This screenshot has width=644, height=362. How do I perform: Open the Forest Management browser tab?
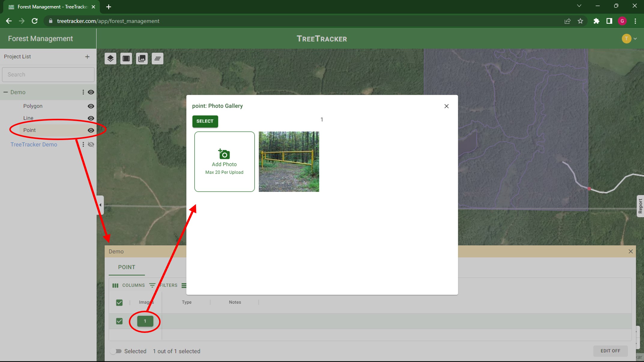click(48, 7)
